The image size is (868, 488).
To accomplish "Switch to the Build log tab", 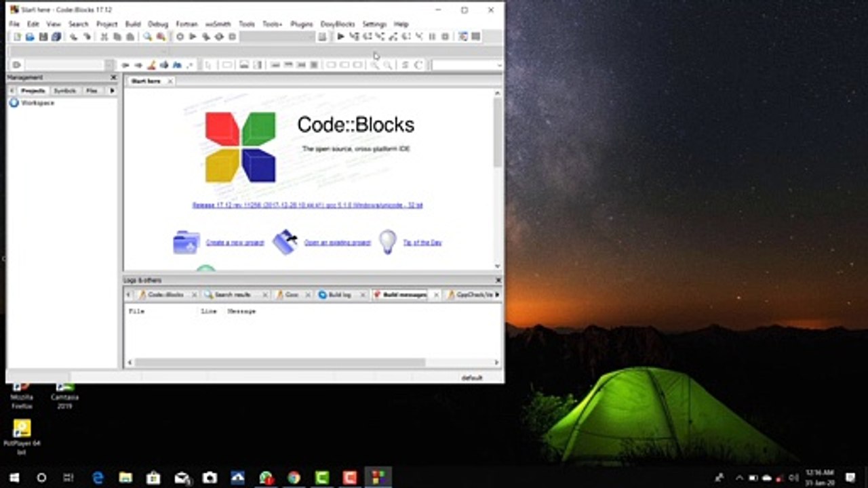I will (x=340, y=295).
